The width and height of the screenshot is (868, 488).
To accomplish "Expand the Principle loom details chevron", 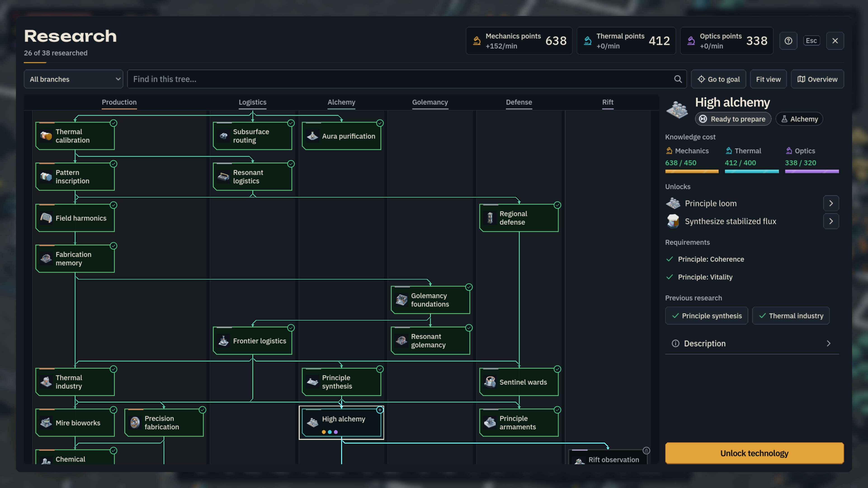I will click(x=831, y=203).
